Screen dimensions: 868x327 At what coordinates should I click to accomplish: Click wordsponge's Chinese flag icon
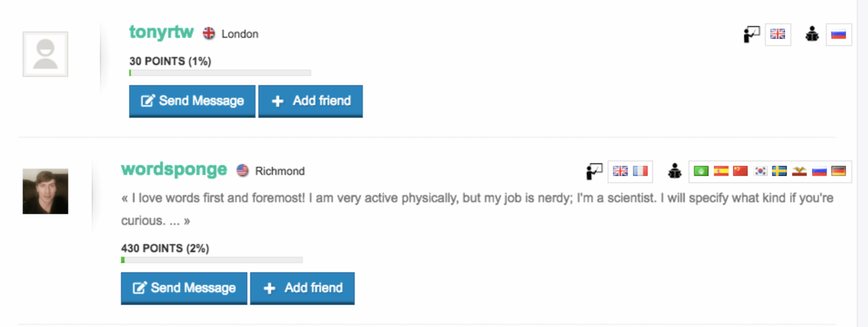[740, 171]
